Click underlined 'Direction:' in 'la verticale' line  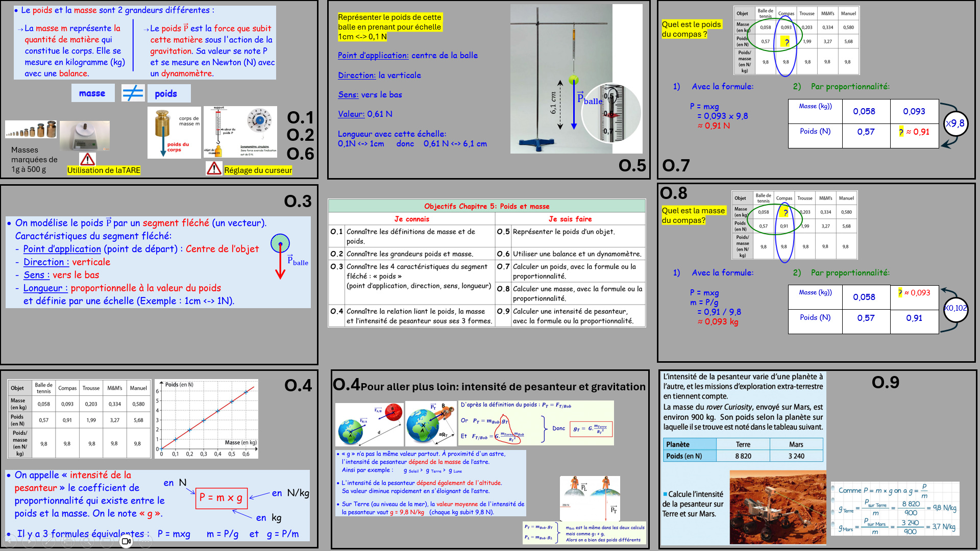[x=357, y=75]
